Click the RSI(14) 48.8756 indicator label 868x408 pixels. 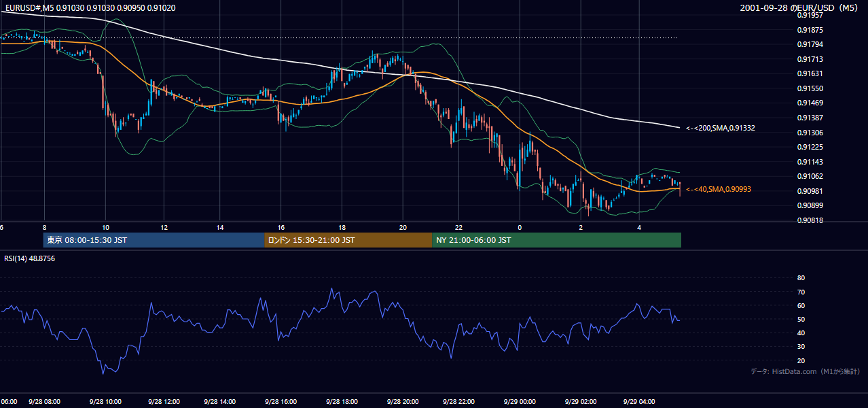[x=29, y=258]
